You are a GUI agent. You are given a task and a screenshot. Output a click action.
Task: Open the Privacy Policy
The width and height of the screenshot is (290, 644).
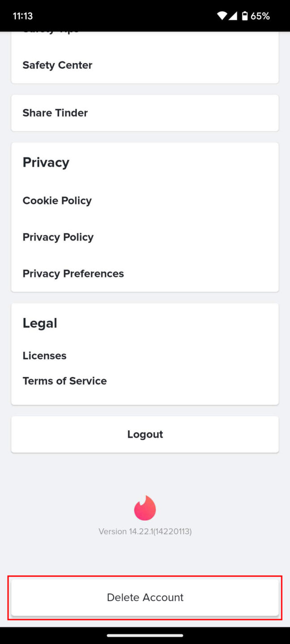pyautogui.click(x=58, y=237)
